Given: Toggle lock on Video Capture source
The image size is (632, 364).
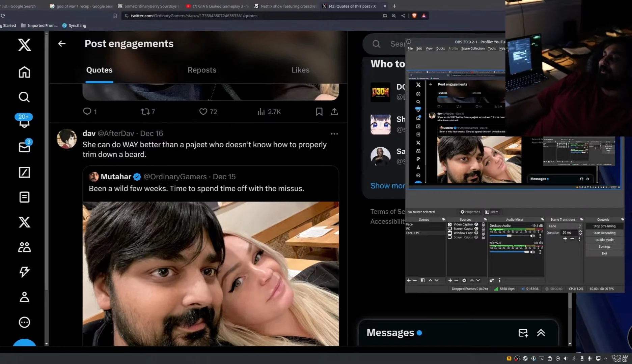Looking at the screenshot, I should pos(483,224).
